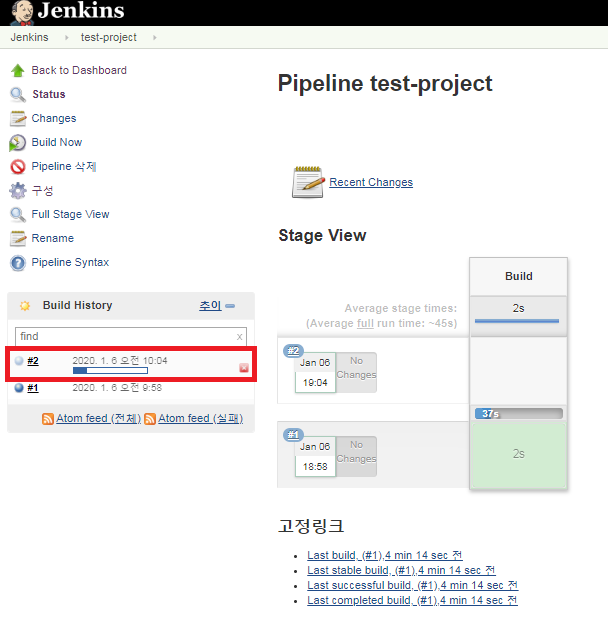Click the Build Now clock icon
The image size is (608, 623).
17,143
